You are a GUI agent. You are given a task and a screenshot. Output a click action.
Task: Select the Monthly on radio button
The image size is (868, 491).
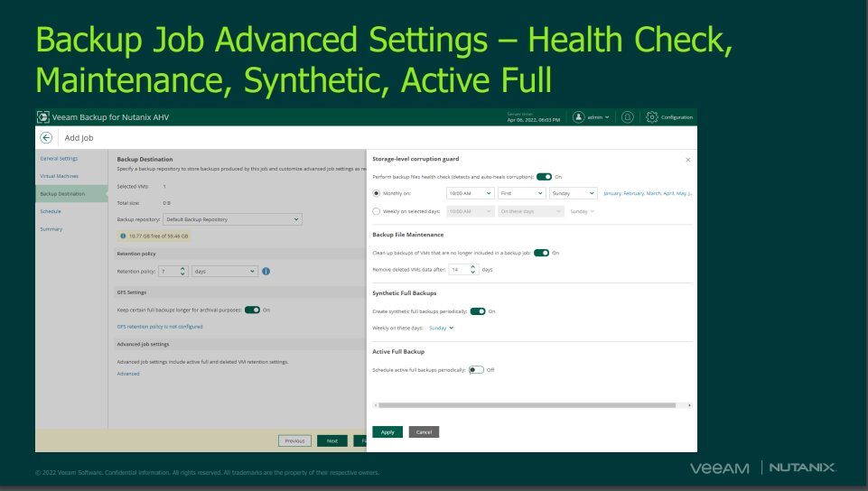click(377, 193)
